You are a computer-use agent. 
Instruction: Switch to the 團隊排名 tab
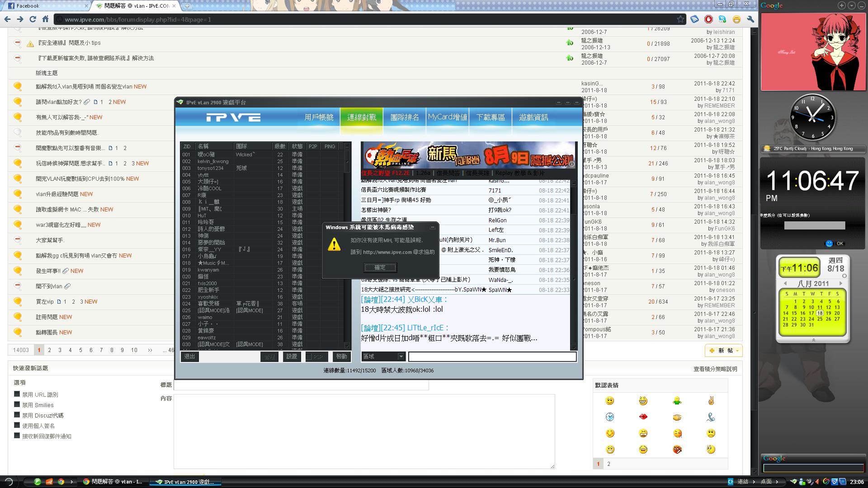404,117
